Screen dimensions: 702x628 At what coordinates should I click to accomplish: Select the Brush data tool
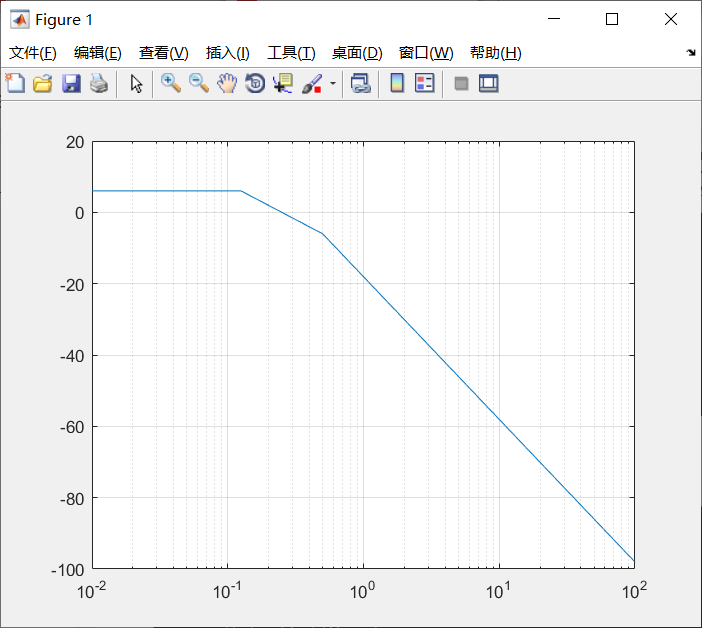click(312, 83)
